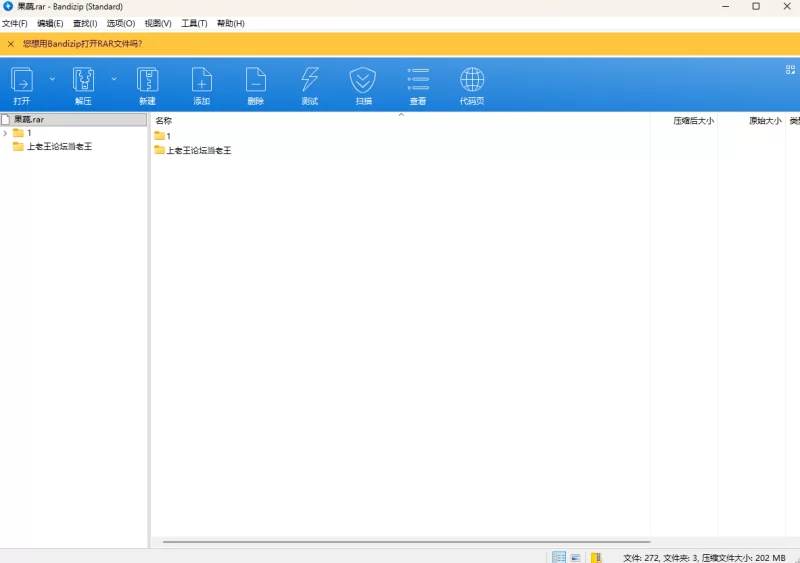Open the dropdown arrow next to 打开
Viewport: 800px width, 563px height.
pyautogui.click(x=52, y=78)
